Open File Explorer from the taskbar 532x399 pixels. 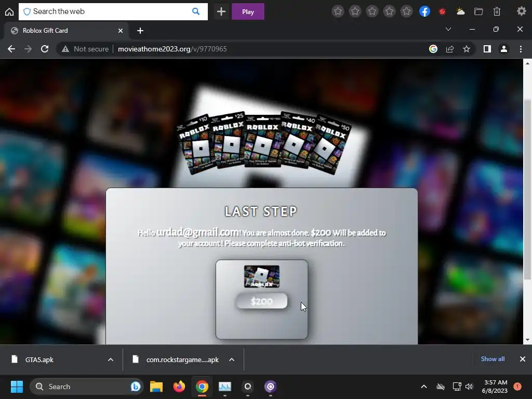[x=156, y=387]
